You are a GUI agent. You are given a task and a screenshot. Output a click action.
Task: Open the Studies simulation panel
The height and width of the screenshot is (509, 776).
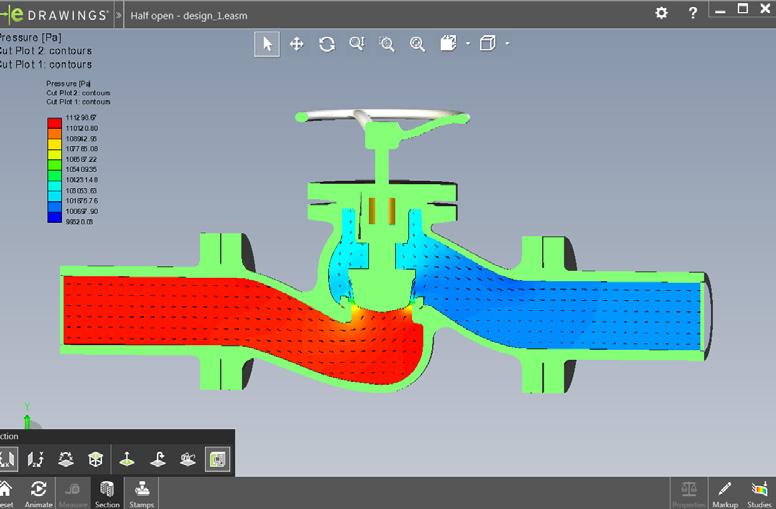tap(760, 492)
